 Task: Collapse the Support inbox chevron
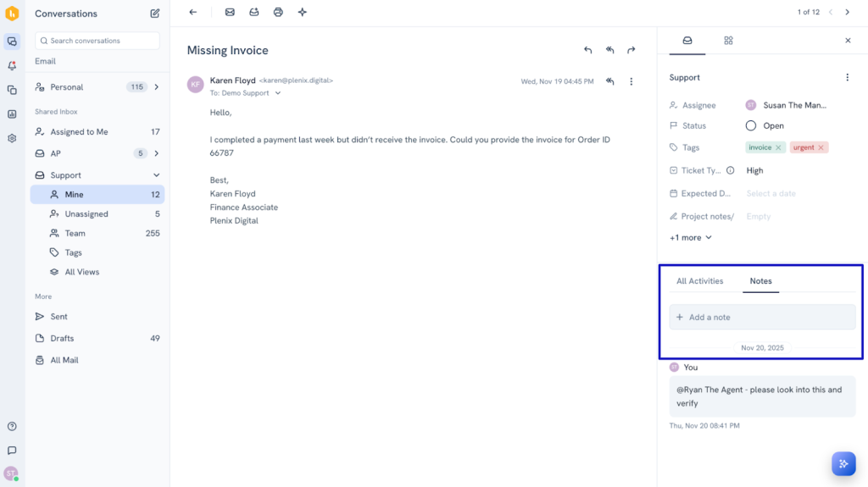157,174
